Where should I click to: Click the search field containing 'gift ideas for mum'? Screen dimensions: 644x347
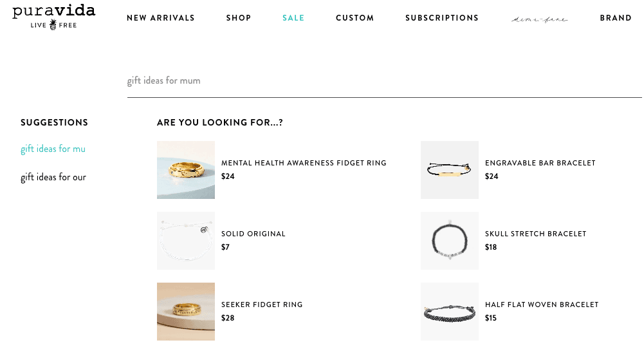tap(385, 80)
